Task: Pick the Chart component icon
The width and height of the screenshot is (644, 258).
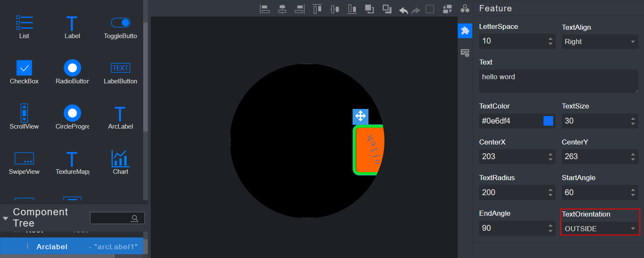Action: pos(120,163)
